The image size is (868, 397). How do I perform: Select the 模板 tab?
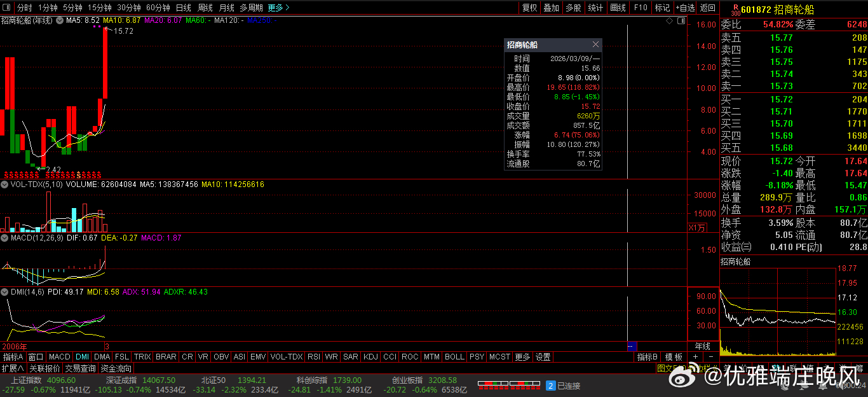click(674, 357)
